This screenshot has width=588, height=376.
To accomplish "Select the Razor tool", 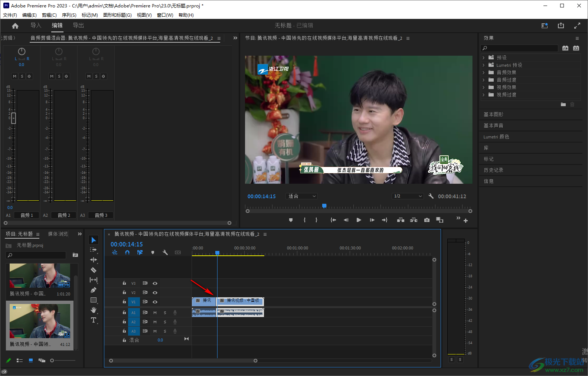I will [94, 270].
